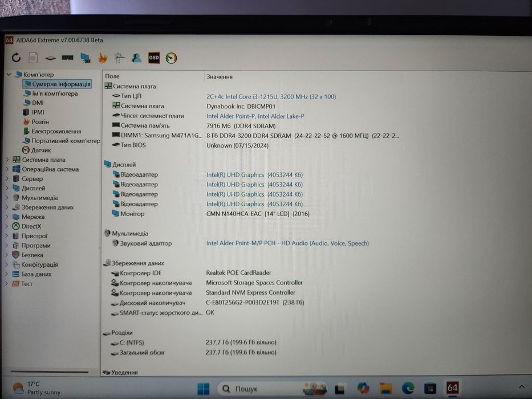The height and width of the screenshot is (399, 532).
Task: Click the 7916 Мб (DDR4 SDRAM) value
Action: (241, 126)
